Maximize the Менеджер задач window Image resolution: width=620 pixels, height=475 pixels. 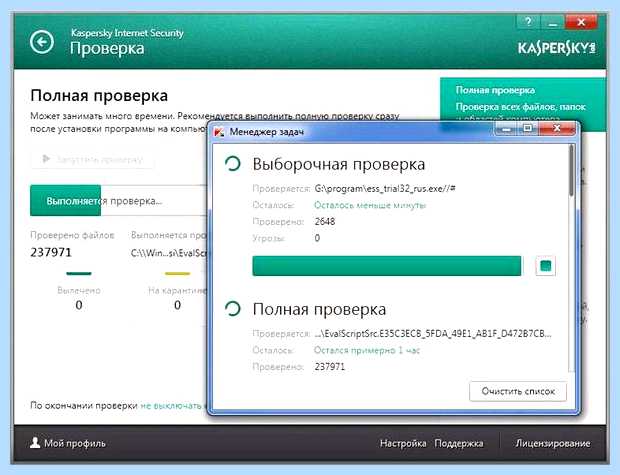(x=527, y=129)
